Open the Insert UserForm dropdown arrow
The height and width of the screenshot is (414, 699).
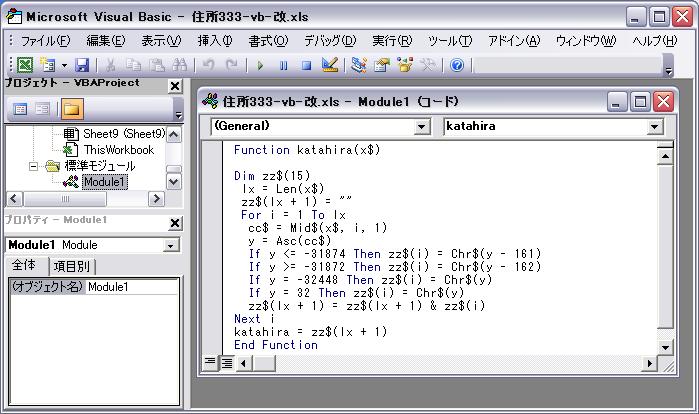click(x=64, y=66)
